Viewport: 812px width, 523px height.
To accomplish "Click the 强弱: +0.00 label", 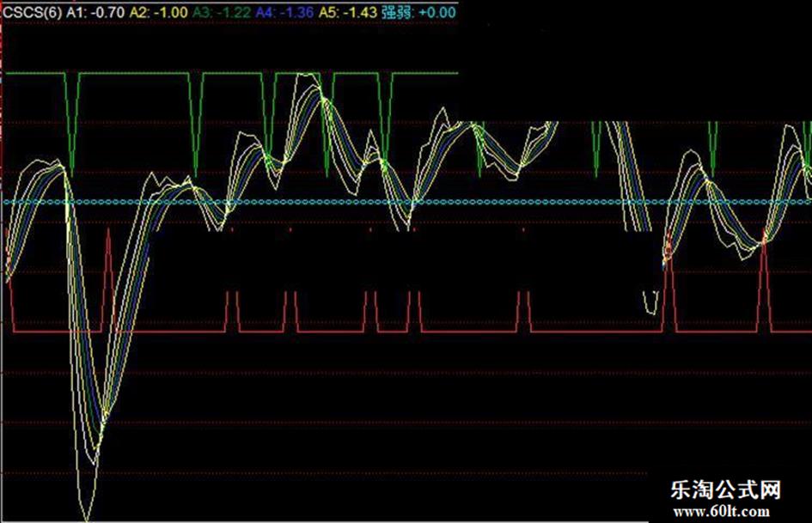I will pyautogui.click(x=419, y=12).
